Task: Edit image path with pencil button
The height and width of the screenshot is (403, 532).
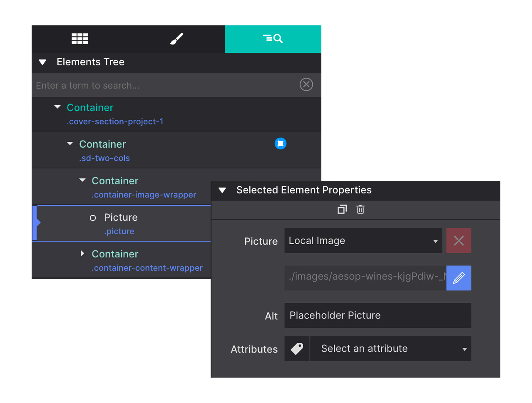Action: pyautogui.click(x=459, y=278)
